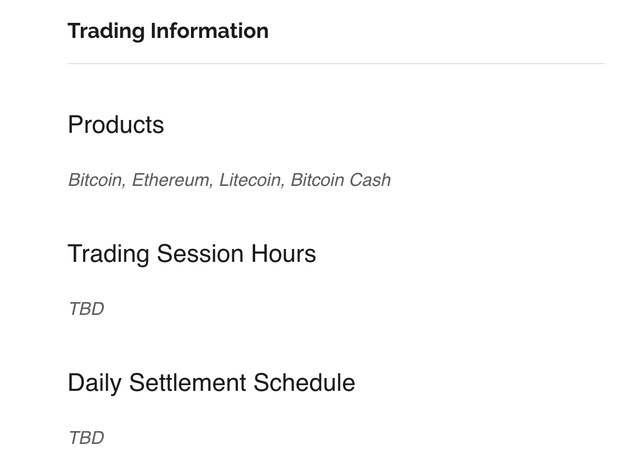Viewport: 640px width, 460px height.
Task: Click Ethereum in the products list
Action: pyautogui.click(x=172, y=180)
